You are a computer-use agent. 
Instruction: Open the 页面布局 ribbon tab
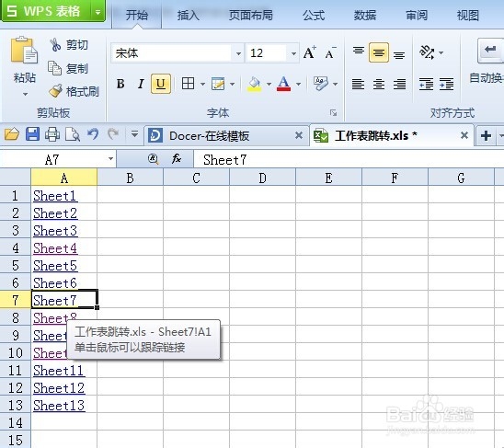(251, 16)
